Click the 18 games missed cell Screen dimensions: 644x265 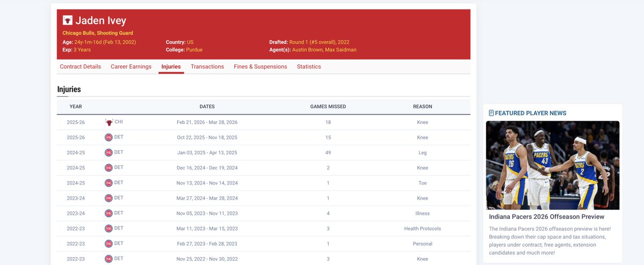328,122
